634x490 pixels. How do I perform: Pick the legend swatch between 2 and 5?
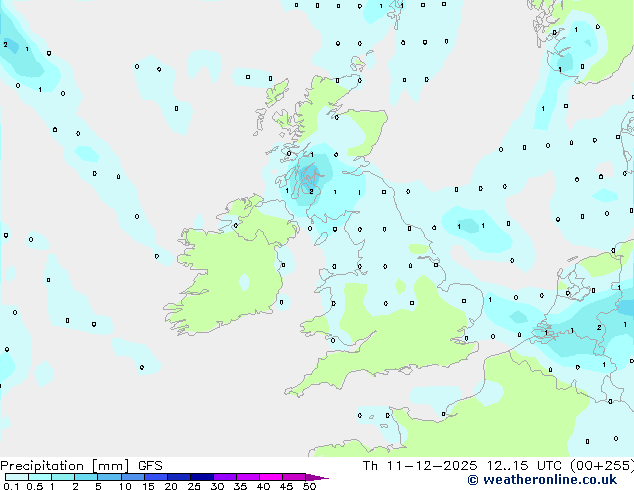tap(86, 477)
